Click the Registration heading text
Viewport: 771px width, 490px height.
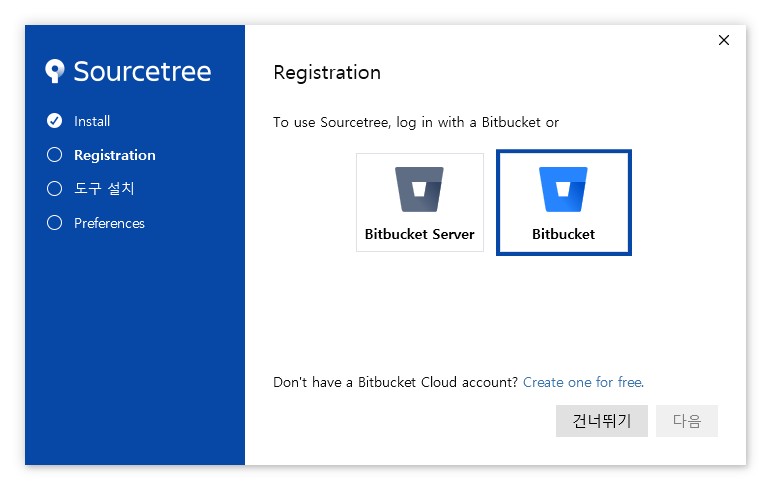(327, 73)
